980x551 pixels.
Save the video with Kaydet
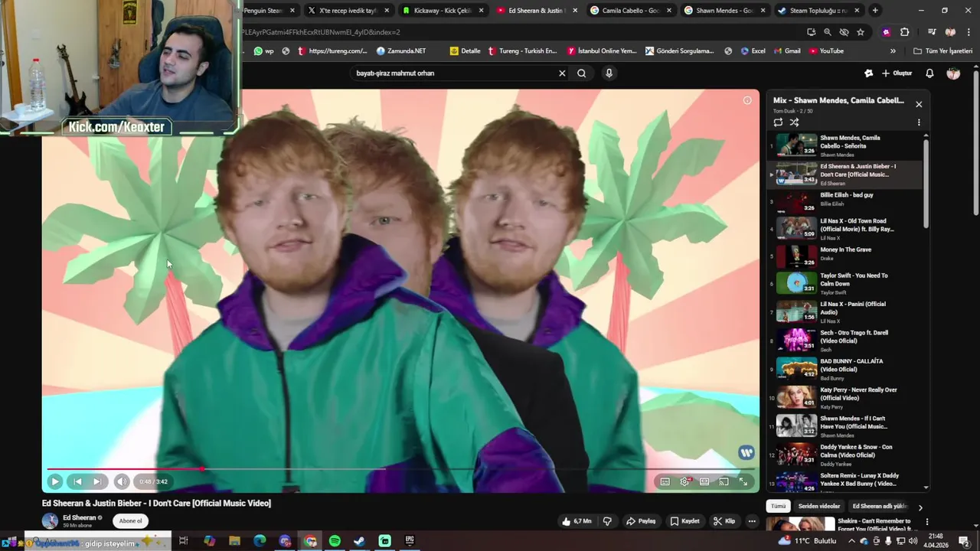tap(684, 521)
